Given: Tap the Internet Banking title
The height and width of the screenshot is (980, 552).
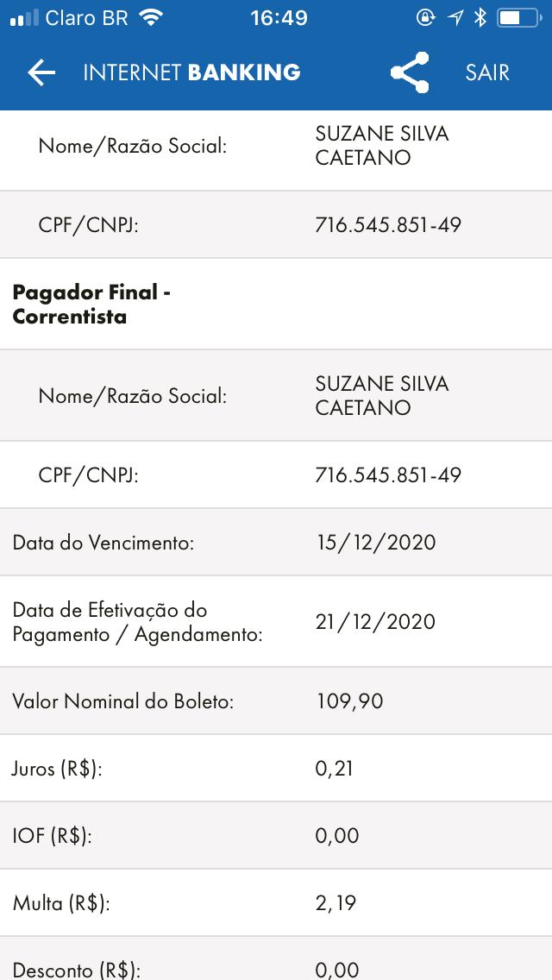Looking at the screenshot, I should pyautogui.click(x=192, y=72).
